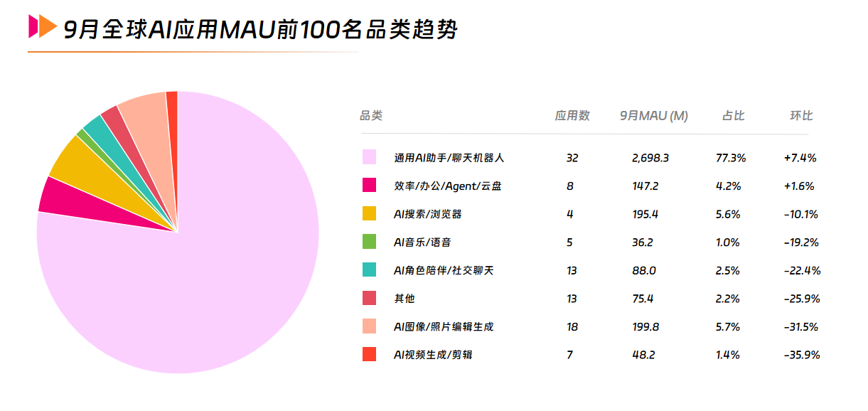Click the rose legend swatch for 其他
The image size is (868, 411).
369,298
